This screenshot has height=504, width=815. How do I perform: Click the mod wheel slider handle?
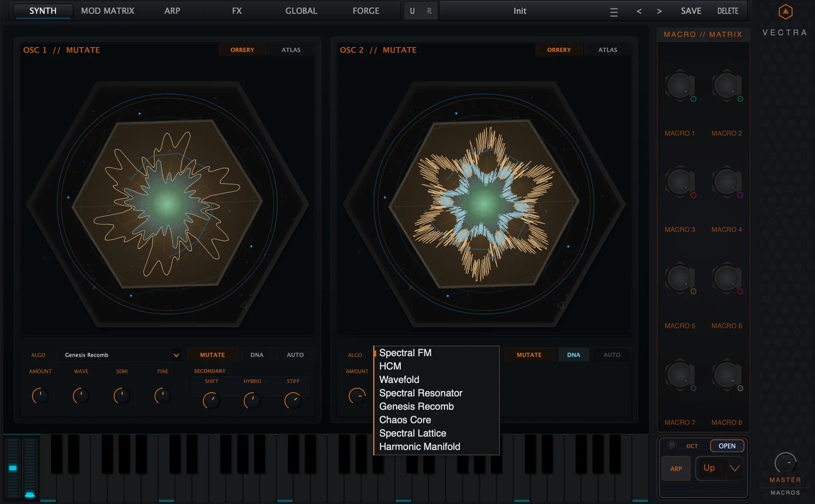pos(30,494)
